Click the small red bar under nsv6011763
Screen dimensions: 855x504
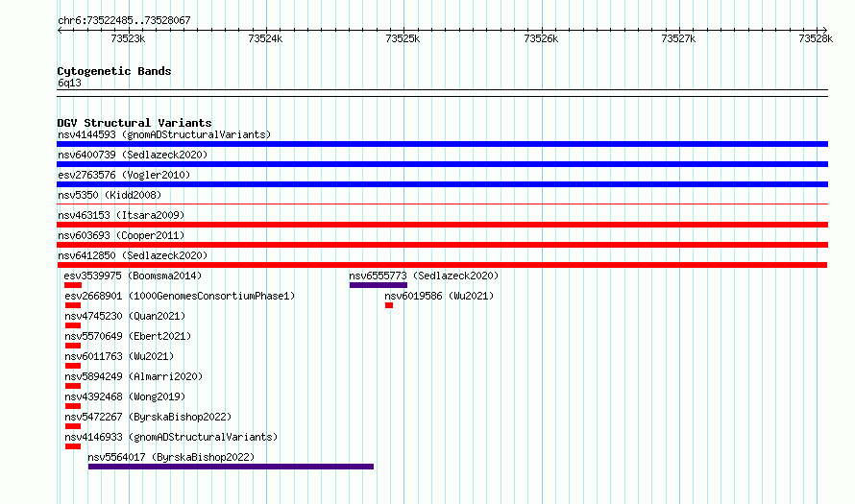pos(72,366)
